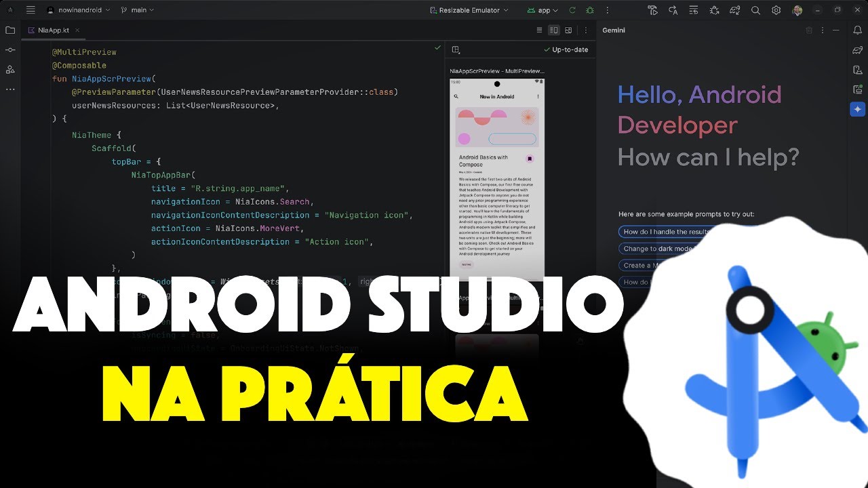
Task: Switch editor to Design-only view
Action: pos(568,30)
